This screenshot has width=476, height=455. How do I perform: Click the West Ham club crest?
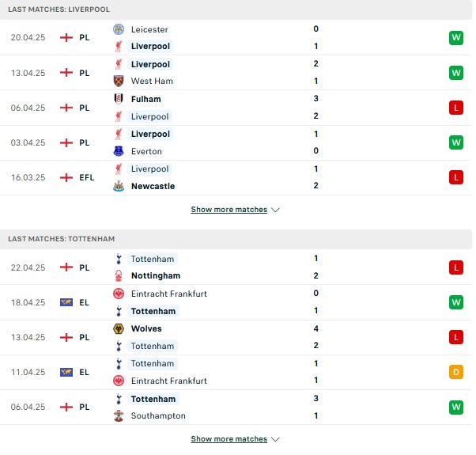click(119, 81)
